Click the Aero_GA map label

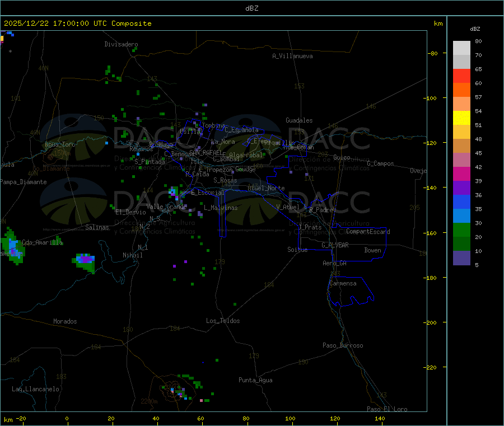[335, 263]
